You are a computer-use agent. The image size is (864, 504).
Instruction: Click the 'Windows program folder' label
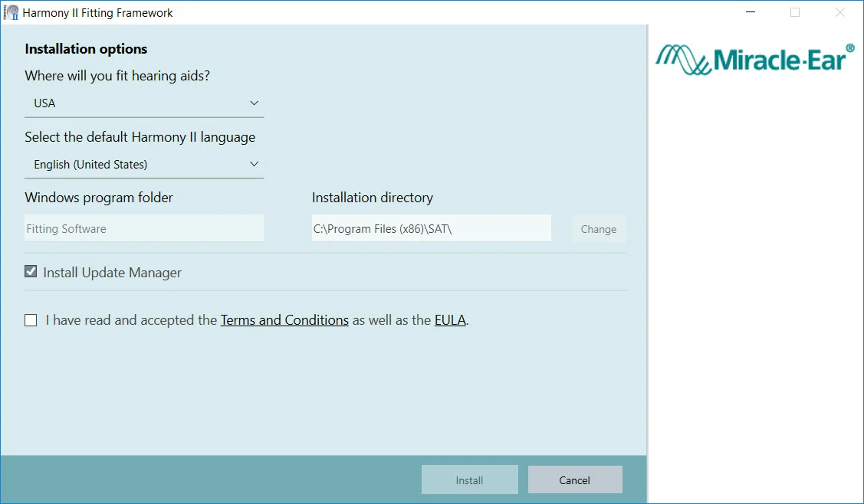click(x=99, y=198)
